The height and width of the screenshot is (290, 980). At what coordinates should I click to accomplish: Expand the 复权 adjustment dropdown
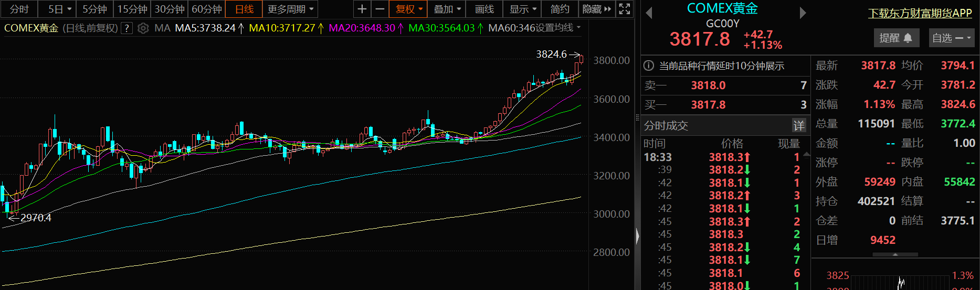click(408, 9)
